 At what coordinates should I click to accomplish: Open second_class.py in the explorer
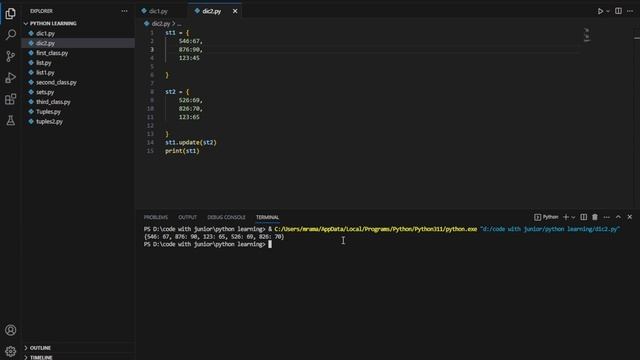(56, 82)
